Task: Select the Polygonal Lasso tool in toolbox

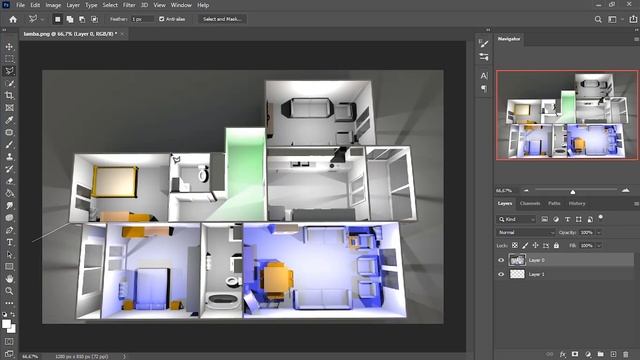Action: 9,71
